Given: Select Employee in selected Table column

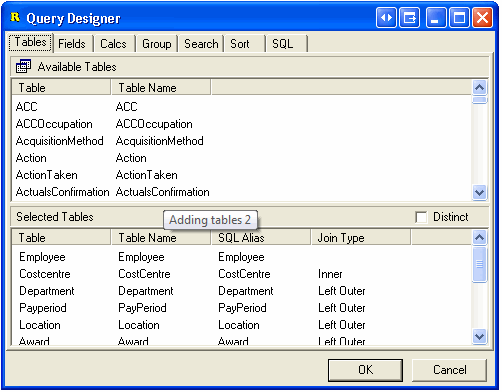Looking at the screenshot, I should click(42, 257).
